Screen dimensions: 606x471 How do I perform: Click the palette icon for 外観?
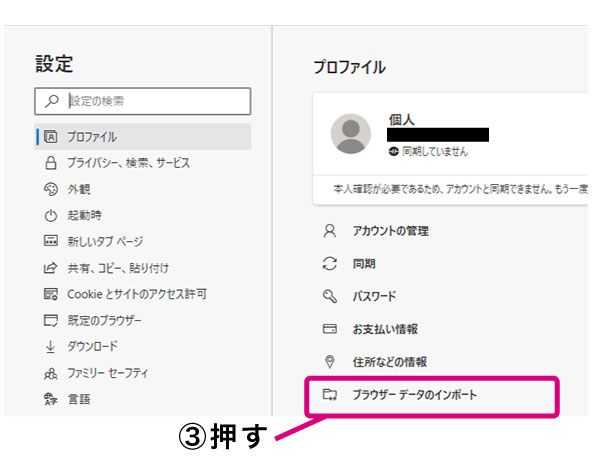(x=51, y=189)
